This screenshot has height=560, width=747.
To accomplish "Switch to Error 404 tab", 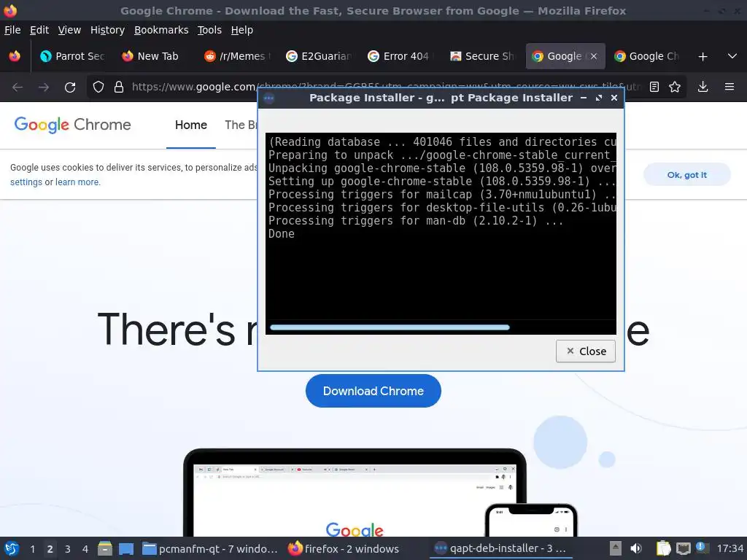I will click(x=400, y=56).
